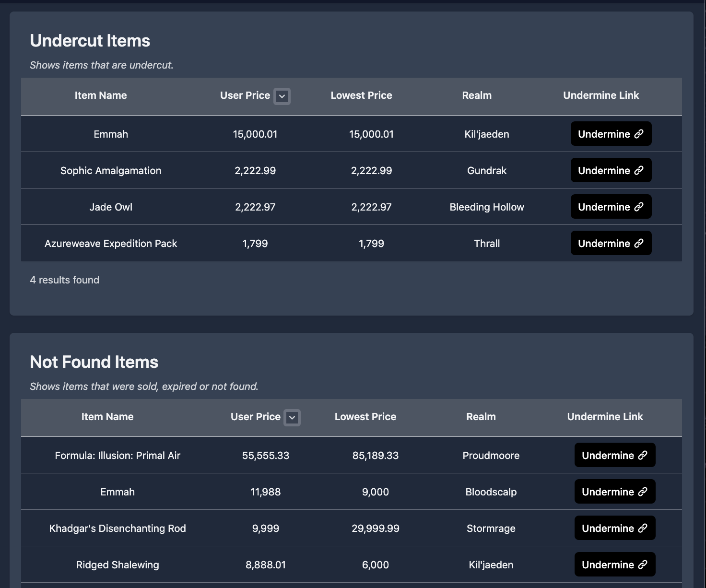706x588 pixels.
Task: Click the 8,888.01 user price value
Action: [x=266, y=565]
